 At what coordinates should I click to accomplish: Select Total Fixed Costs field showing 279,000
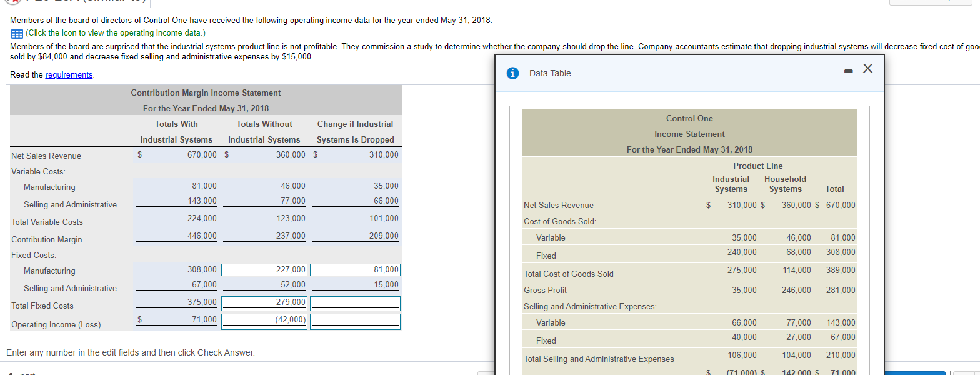pyautogui.click(x=264, y=302)
